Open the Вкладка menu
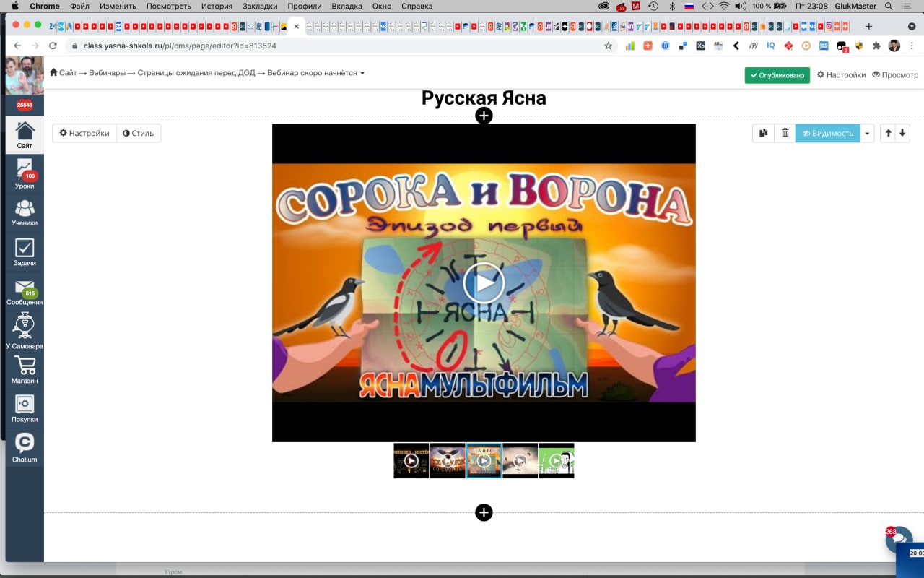Image resolution: width=924 pixels, height=578 pixels. (346, 6)
